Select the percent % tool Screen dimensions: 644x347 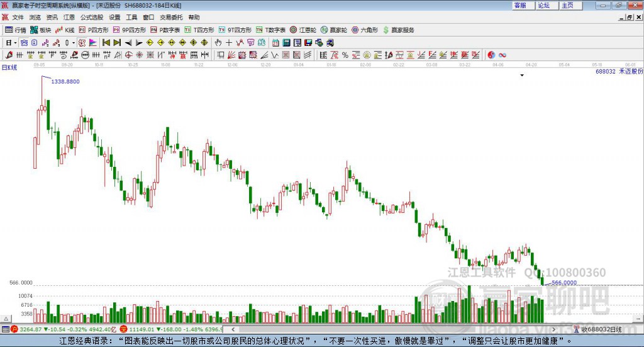(x=345, y=55)
